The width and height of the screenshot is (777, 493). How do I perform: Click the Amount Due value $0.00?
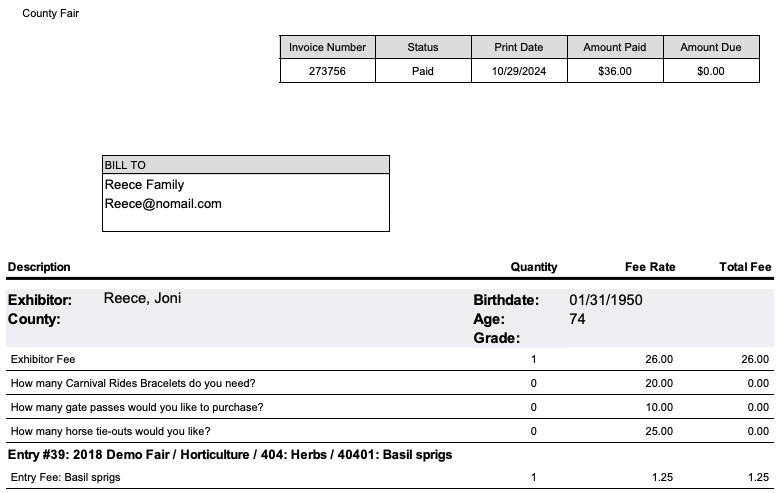click(710, 72)
